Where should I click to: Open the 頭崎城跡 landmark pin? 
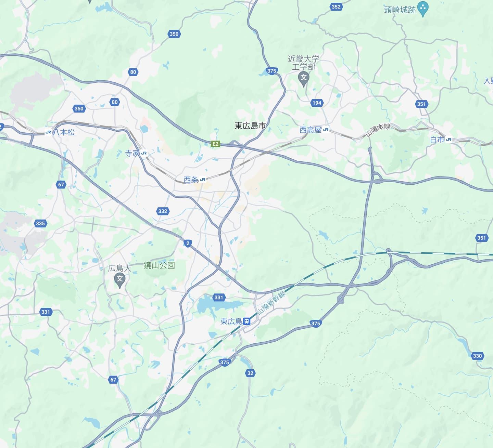(x=423, y=9)
